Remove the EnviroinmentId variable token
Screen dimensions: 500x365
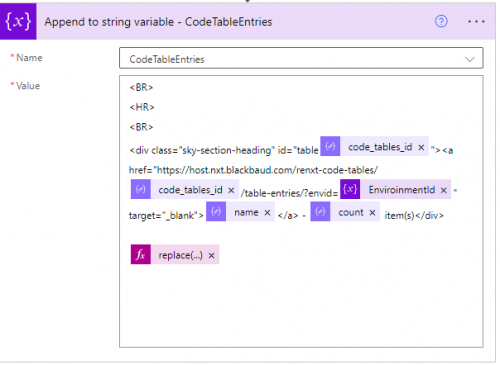pyautogui.click(x=443, y=190)
